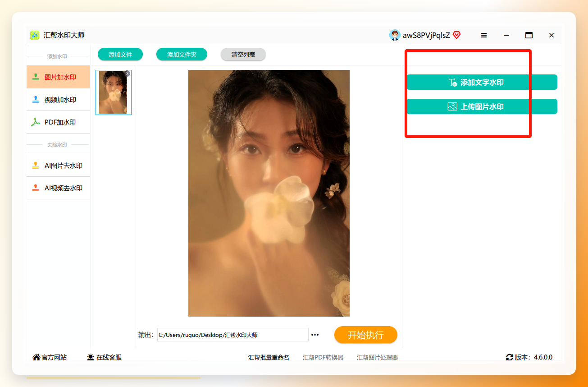This screenshot has height=387, width=588.
Task: Contact support via 在线客服
Action: click(x=104, y=357)
